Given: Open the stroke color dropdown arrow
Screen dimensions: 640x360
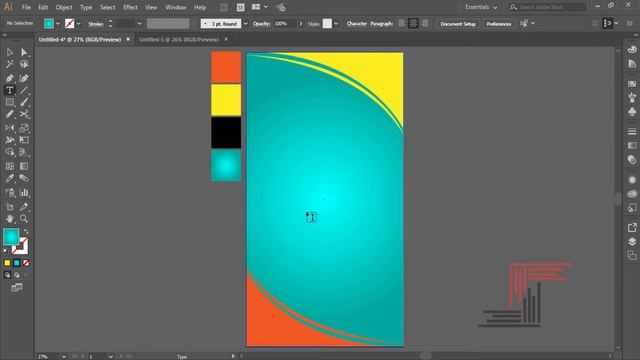Looking at the screenshot, I should point(78,24).
